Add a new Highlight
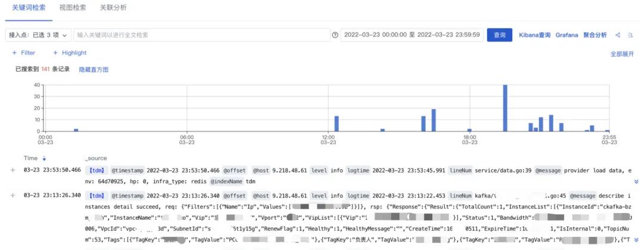Image resolution: width=644 pixels, height=250 pixels. coord(70,53)
